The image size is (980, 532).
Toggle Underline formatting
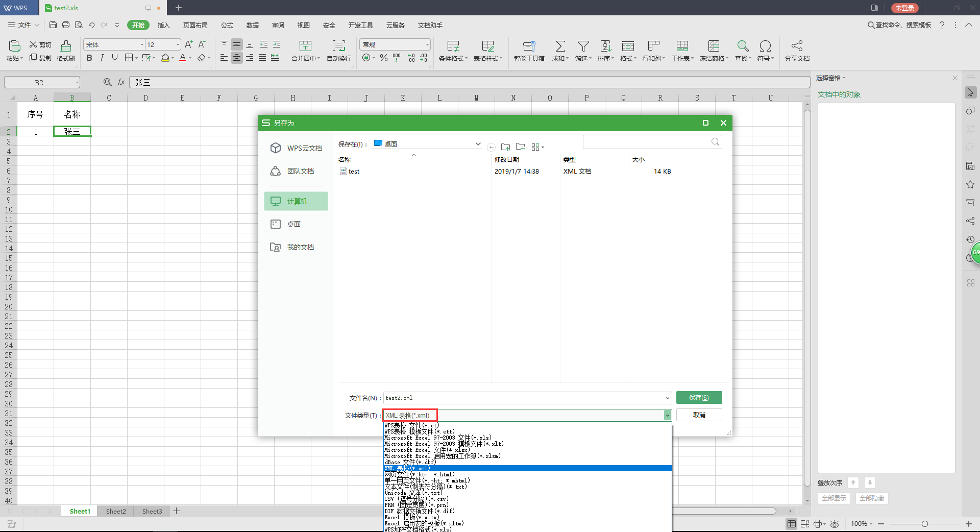pyautogui.click(x=115, y=58)
